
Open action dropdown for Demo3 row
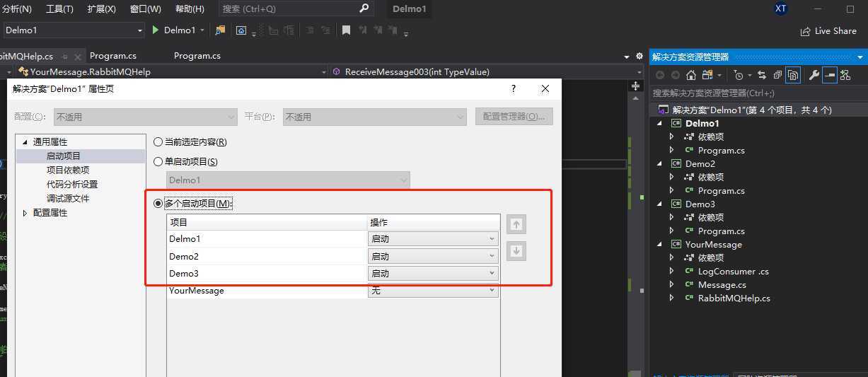[x=433, y=273]
